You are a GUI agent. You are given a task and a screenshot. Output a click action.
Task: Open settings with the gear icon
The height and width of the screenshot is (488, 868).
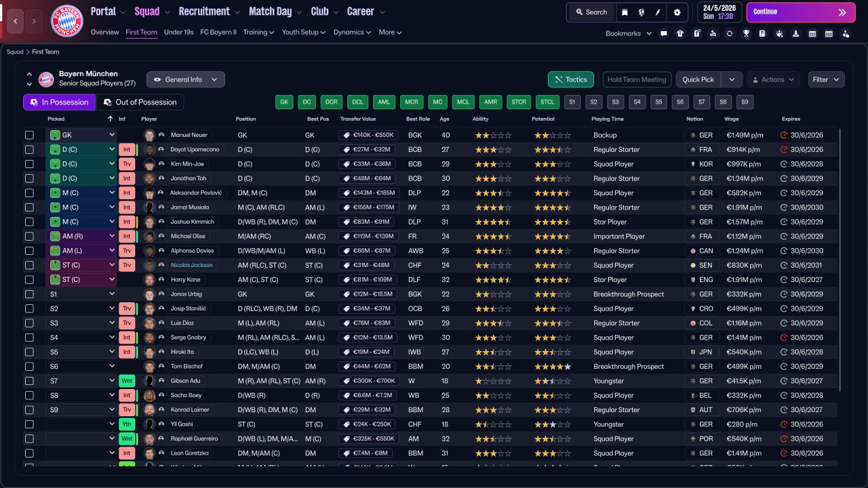677,12
